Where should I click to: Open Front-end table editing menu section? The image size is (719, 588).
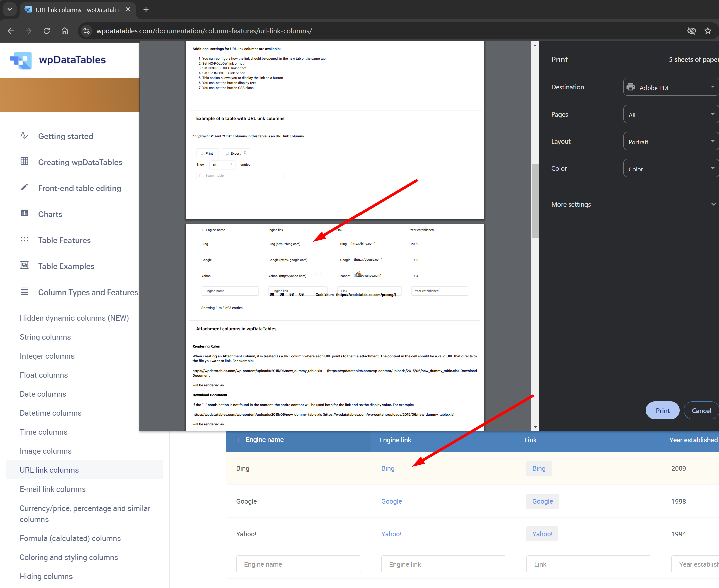click(80, 188)
